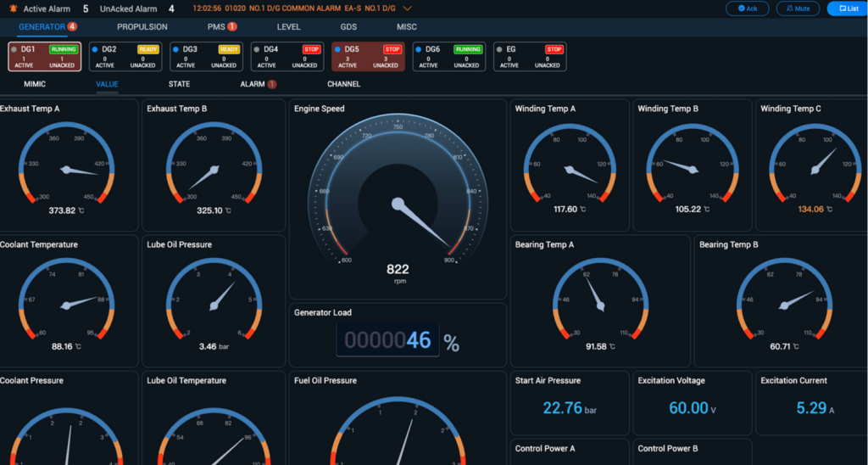Click the DG2 READY status badge
868x465 pixels.
[x=147, y=50]
